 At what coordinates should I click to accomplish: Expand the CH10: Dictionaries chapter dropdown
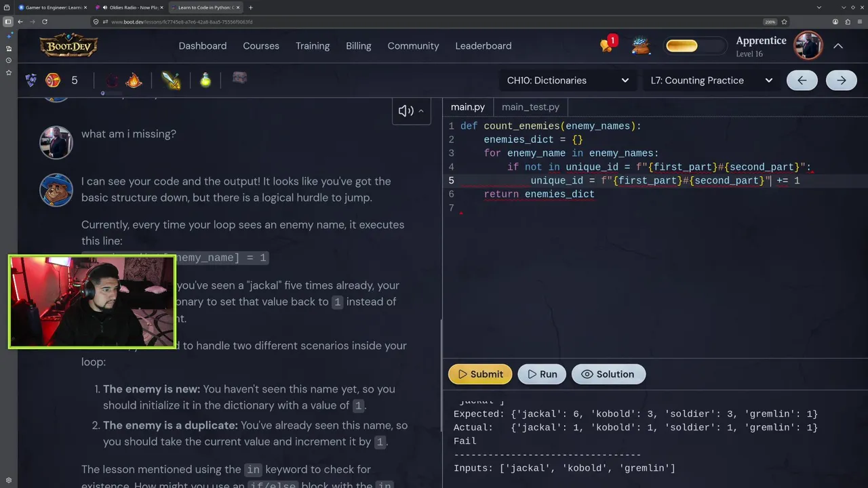tap(568, 80)
